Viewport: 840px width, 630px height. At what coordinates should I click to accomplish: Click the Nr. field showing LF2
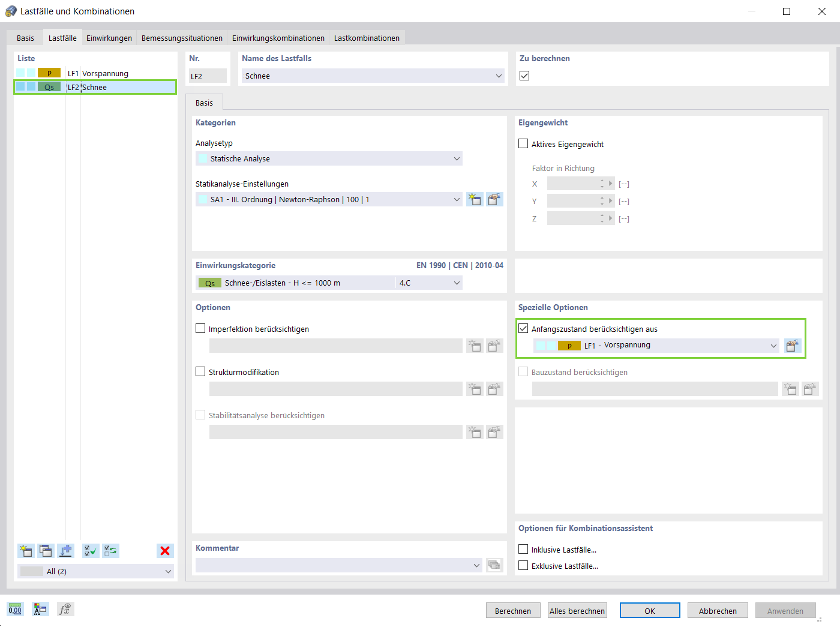point(208,76)
